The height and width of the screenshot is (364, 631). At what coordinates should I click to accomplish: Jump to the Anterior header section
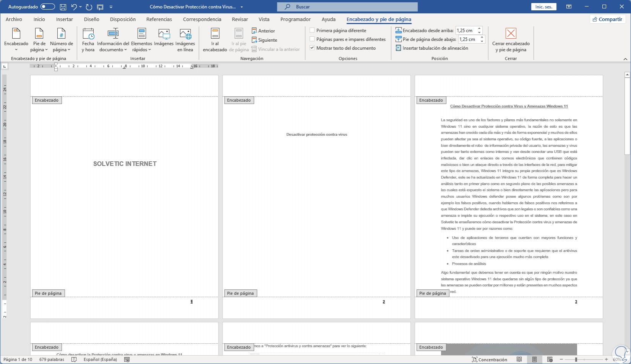coord(263,31)
